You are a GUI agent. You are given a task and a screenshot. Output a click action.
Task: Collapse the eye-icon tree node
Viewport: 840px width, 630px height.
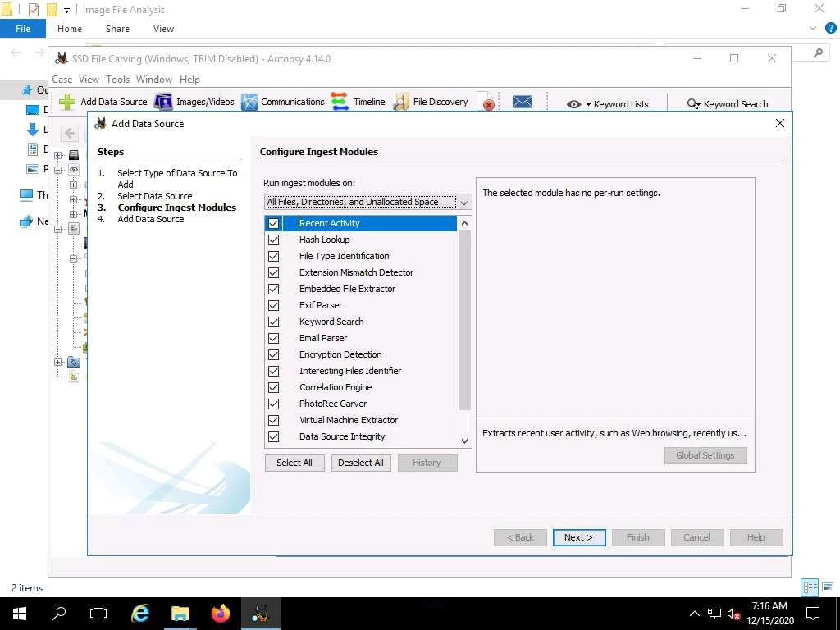click(x=58, y=170)
